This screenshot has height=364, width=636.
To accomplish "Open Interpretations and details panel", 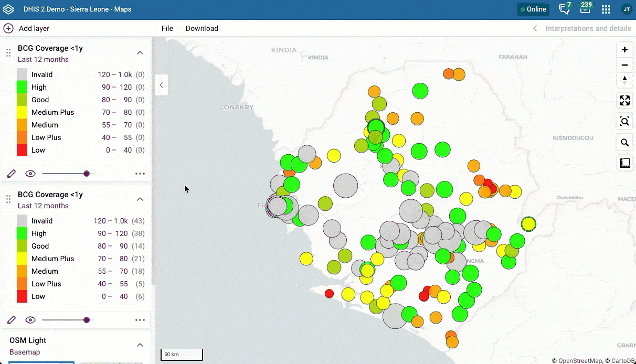I will (x=588, y=28).
